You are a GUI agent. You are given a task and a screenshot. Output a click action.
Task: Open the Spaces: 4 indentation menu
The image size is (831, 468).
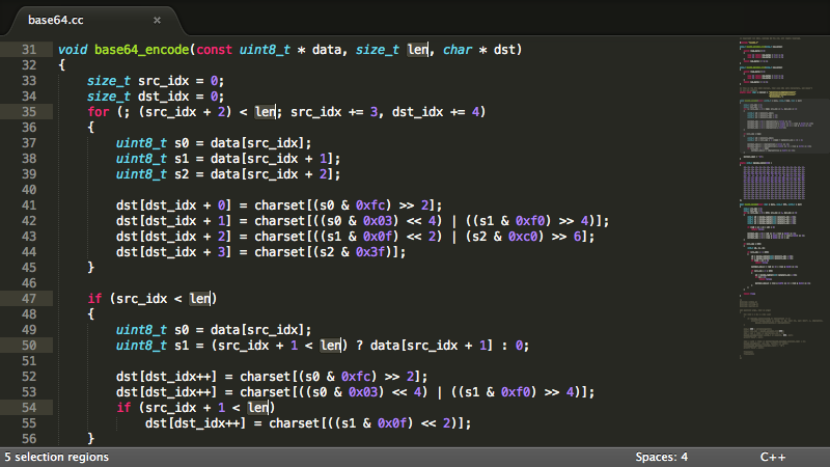661,457
